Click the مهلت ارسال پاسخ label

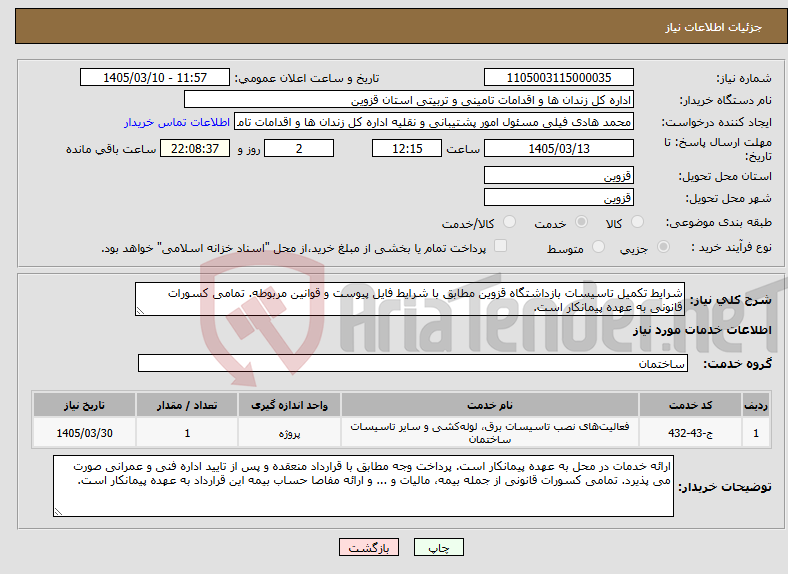click(x=718, y=149)
